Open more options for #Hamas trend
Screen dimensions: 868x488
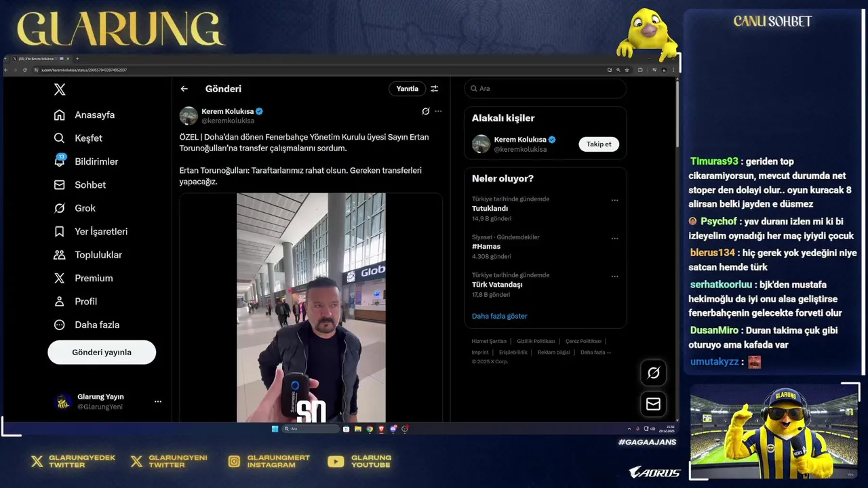[615, 239]
